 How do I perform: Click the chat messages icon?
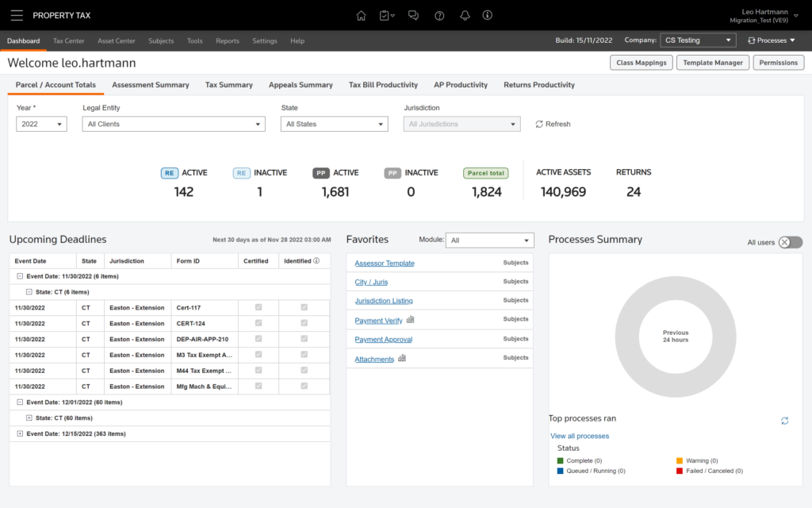coord(413,14)
